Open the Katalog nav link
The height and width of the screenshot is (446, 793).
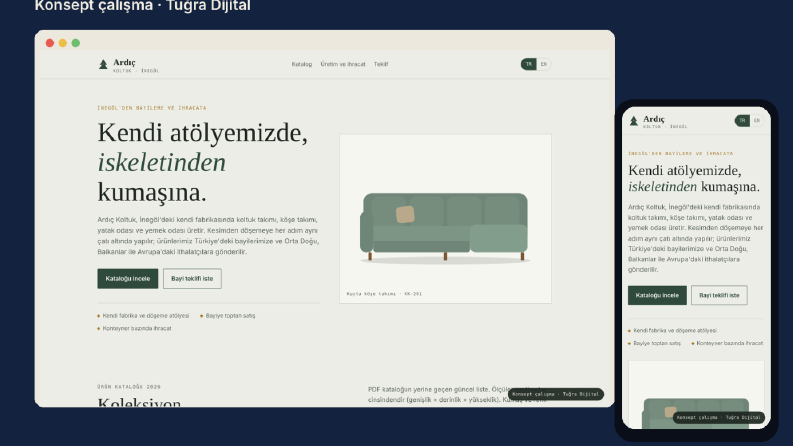(x=301, y=64)
